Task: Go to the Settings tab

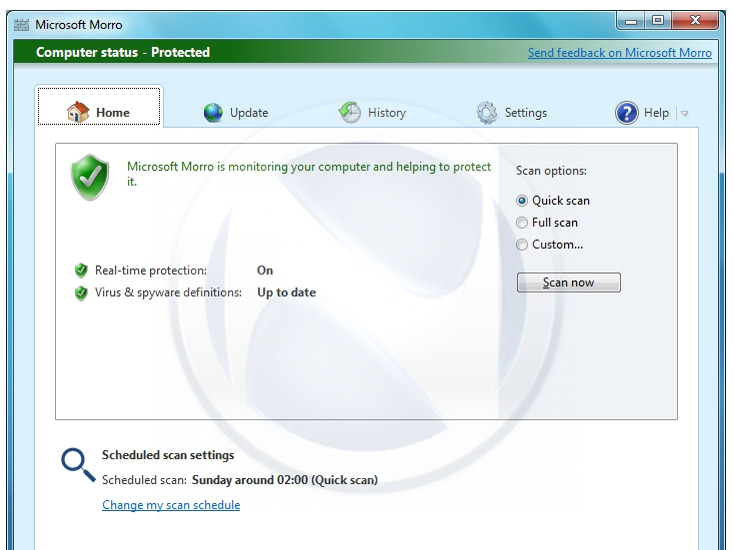Action: coord(512,113)
